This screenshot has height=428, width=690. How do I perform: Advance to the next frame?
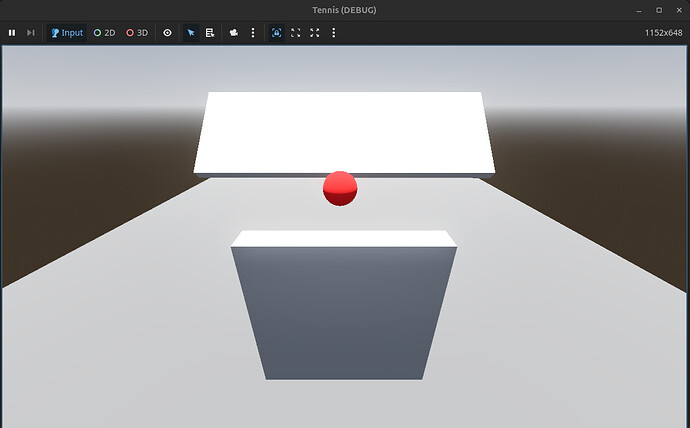(30, 33)
